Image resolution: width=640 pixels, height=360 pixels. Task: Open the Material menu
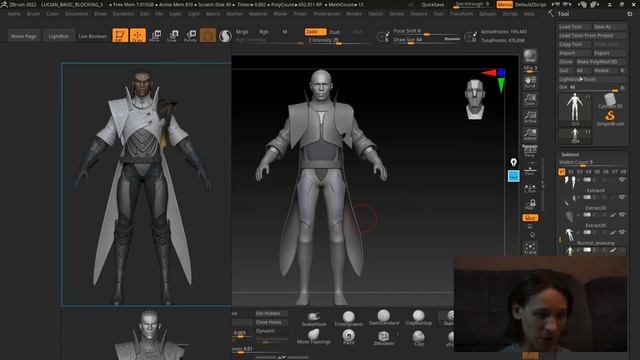258,14
